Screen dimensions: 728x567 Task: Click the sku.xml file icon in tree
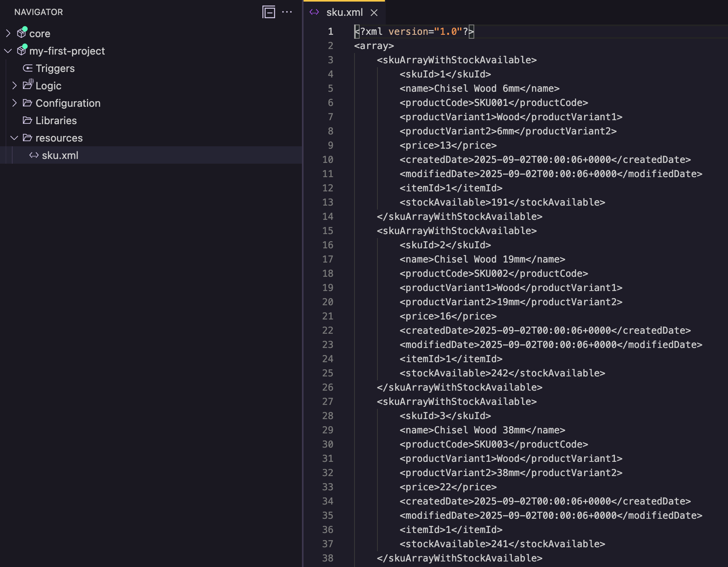(x=34, y=155)
